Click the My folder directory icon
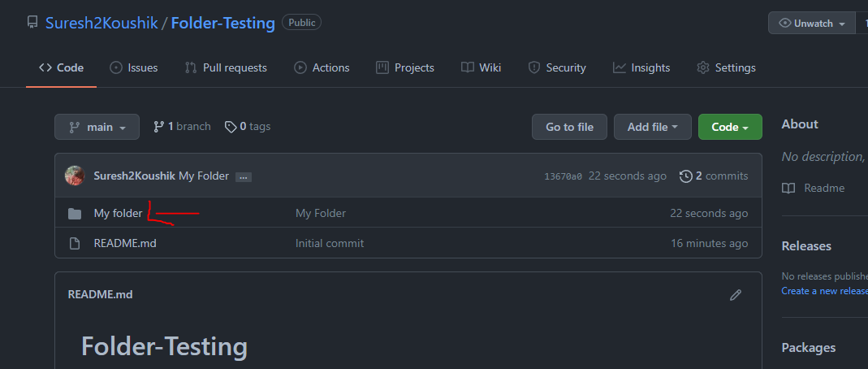 click(75, 214)
